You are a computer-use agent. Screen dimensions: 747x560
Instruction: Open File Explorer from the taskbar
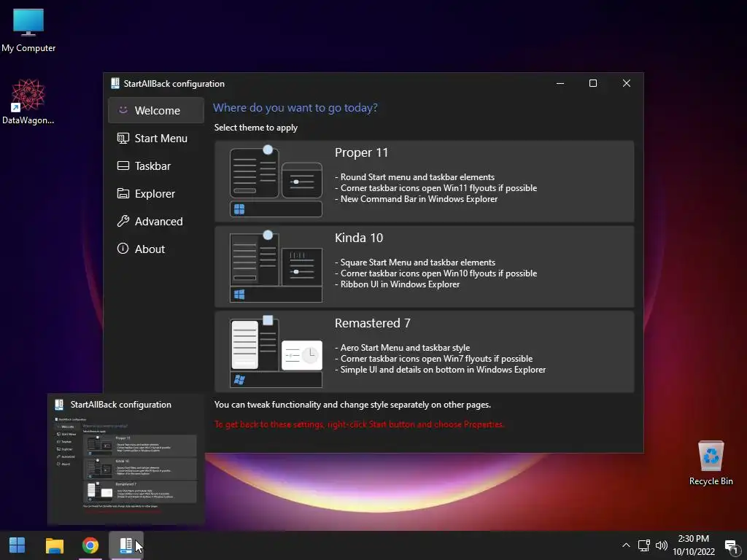point(54,545)
